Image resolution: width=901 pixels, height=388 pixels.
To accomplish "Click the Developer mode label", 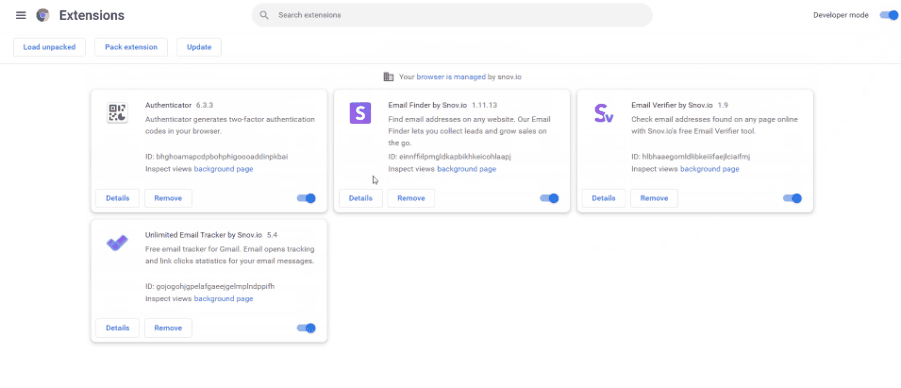I will coord(841,16).
